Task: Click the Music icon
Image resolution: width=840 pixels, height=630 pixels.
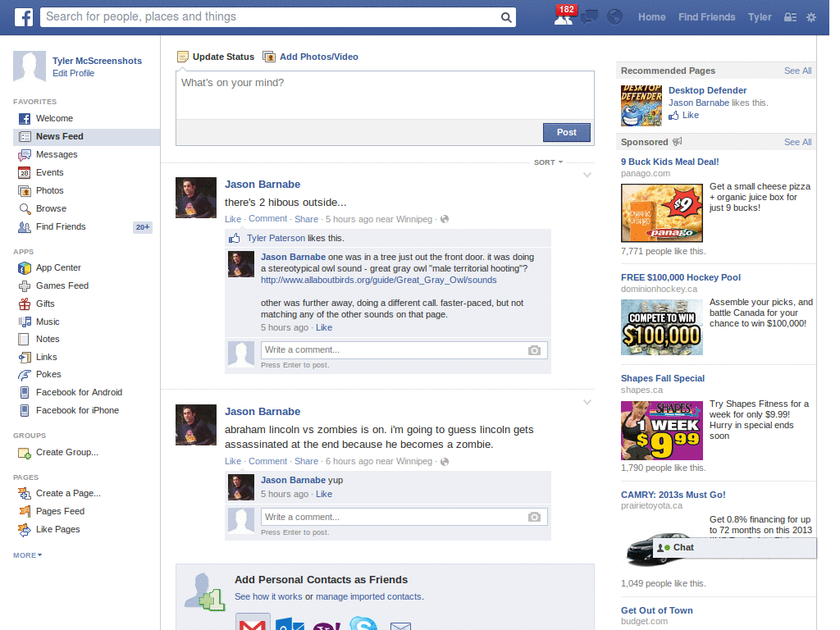Action: coord(25,322)
